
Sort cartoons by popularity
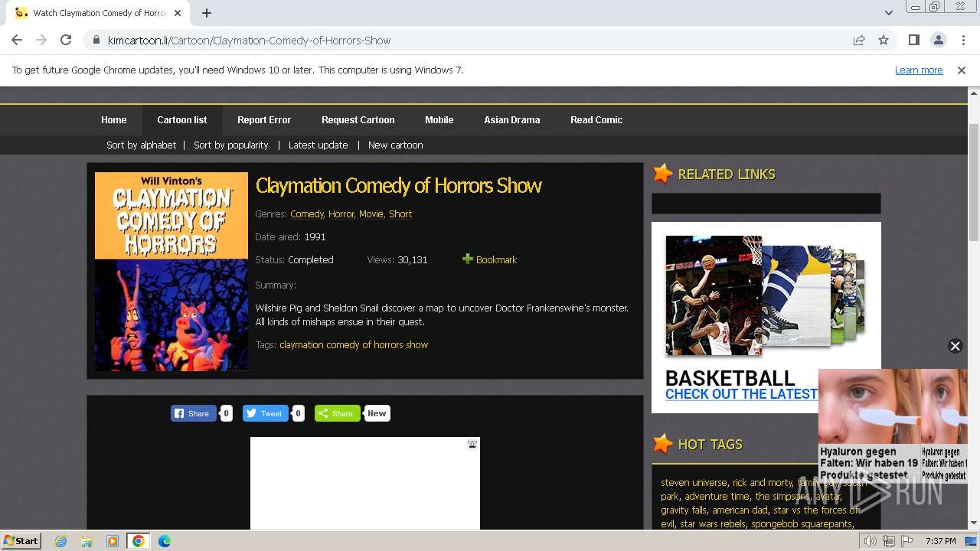pos(231,145)
